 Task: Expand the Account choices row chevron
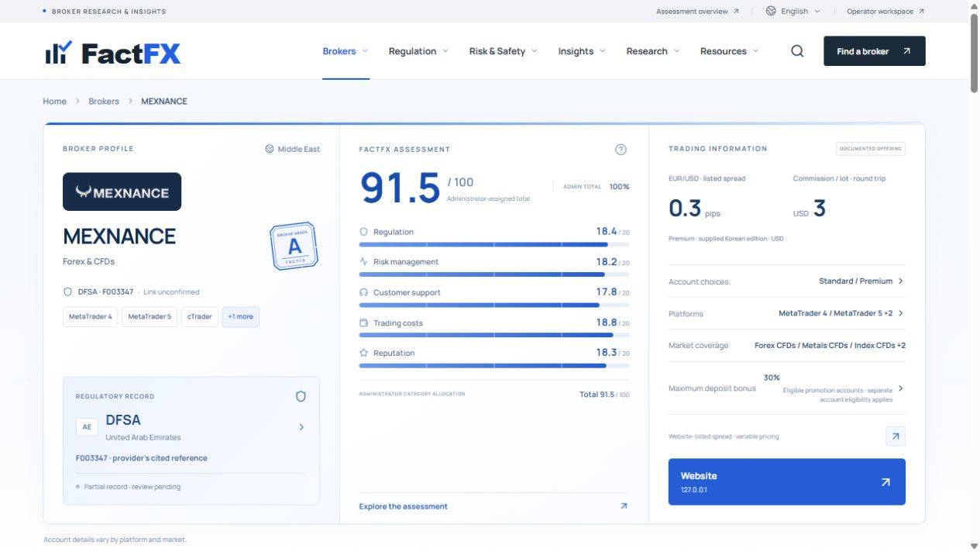(900, 281)
